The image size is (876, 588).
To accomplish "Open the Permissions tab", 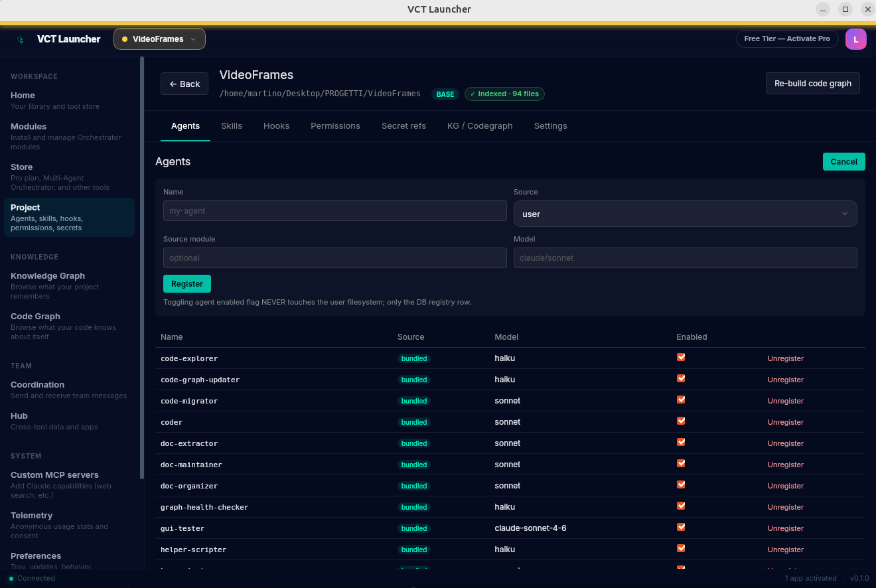I will tap(335, 125).
